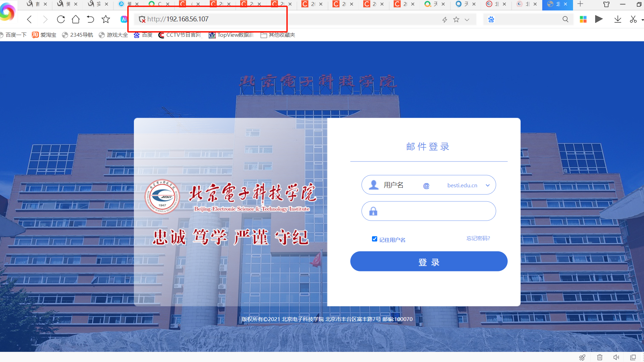The width and height of the screenshot is (644, 362).
Task: Click the 邮件登录 heading text
Action: [428, 147]
